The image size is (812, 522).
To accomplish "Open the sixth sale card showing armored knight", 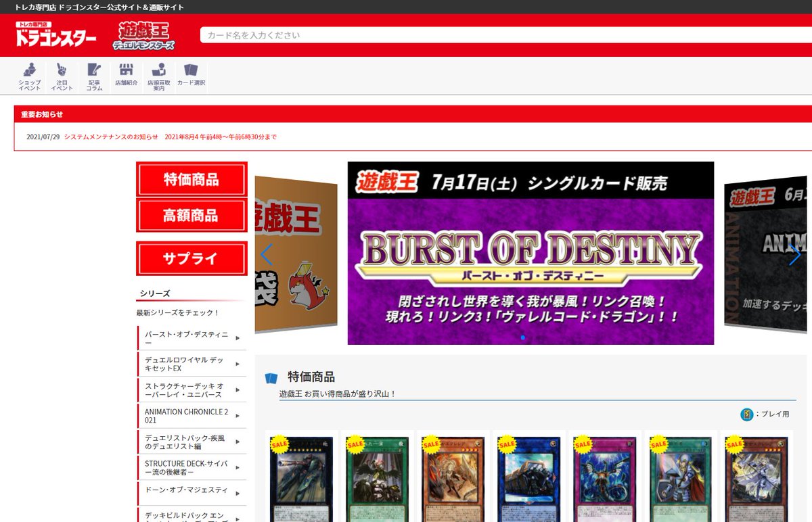I will (680, 479).
